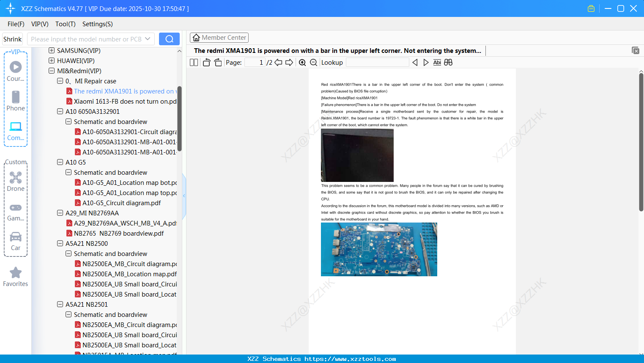Zoom out of the PDF document
The image size is (644, 363).
(x=313, y=63)
